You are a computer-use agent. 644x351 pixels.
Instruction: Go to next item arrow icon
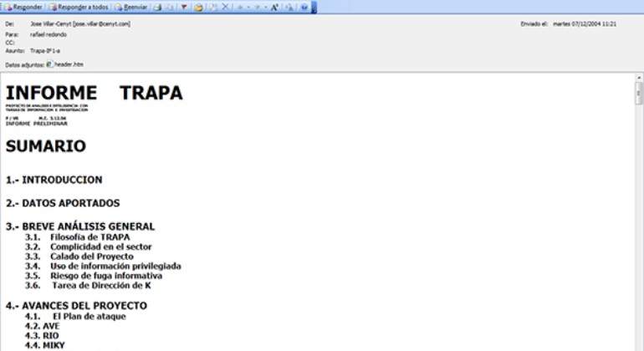258,7
